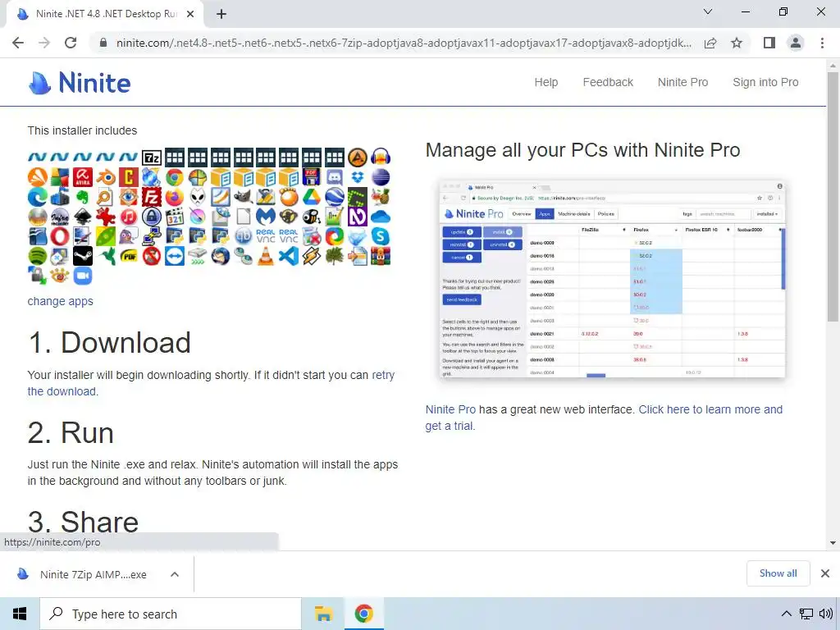Screen dimensions: 840x630
Task: Click the Audacity headphones icon
Action: (381, 157)
